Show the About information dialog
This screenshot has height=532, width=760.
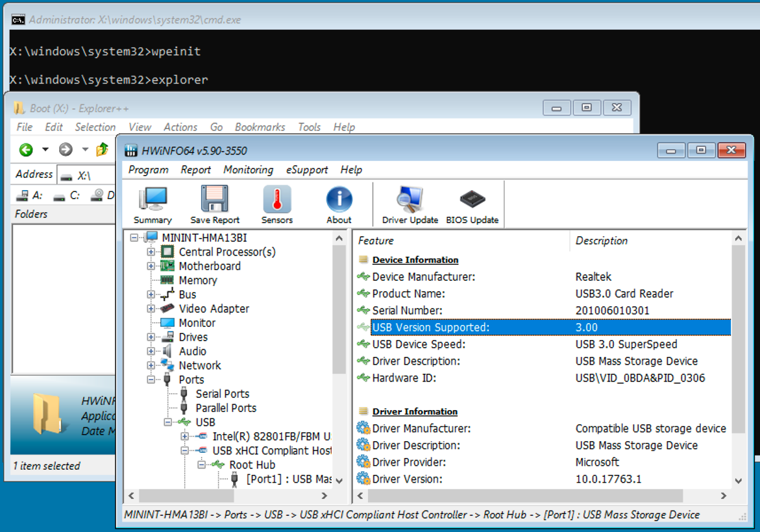[x=339, y=205]
